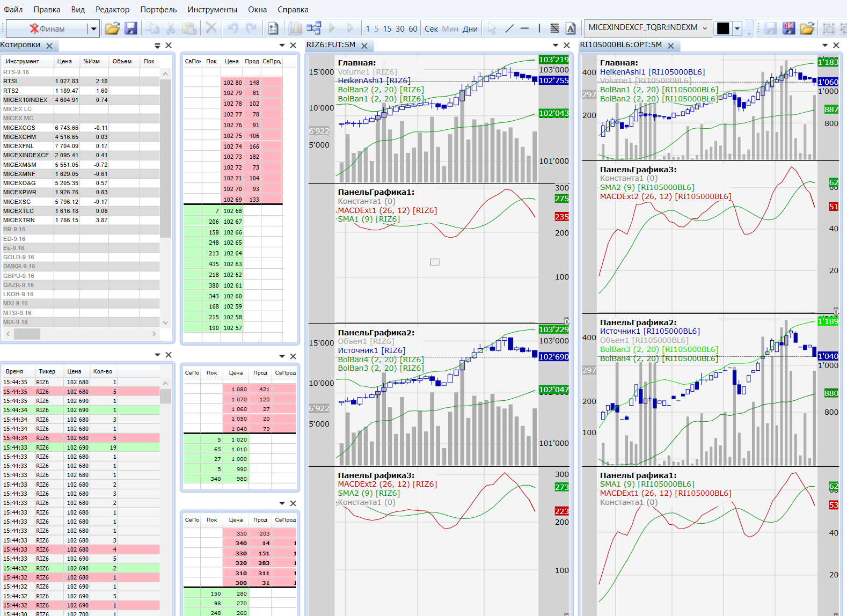Select the vertical line drawing tool
Image resolution: width=847 pixels, height=616 pixels.
[x=539, y=28]
